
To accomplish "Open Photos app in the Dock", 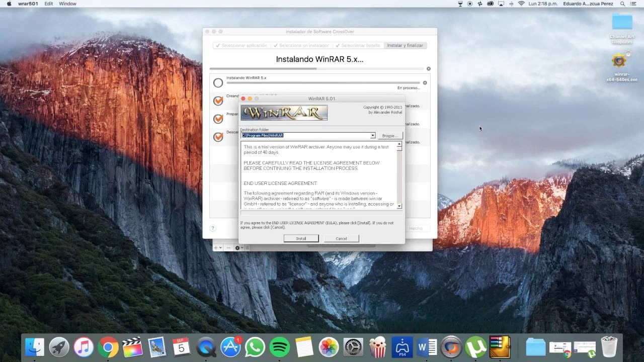I will pyautogui.click(x=329, y=347).
